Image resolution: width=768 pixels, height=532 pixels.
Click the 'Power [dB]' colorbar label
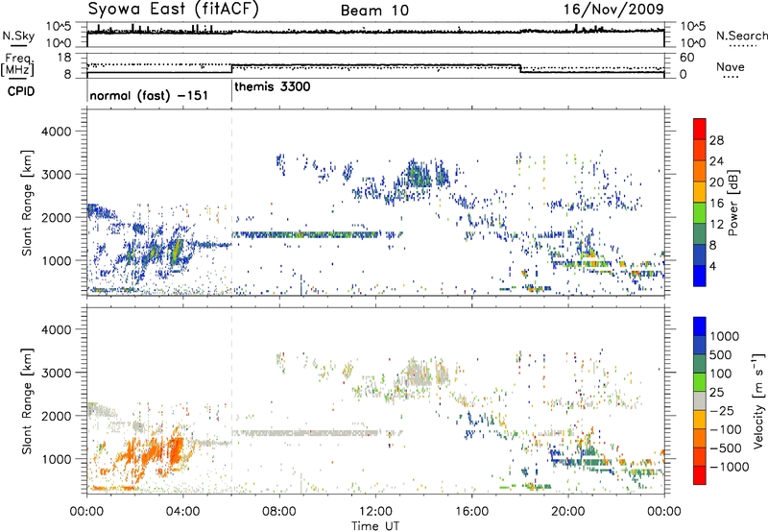[732, 203]
